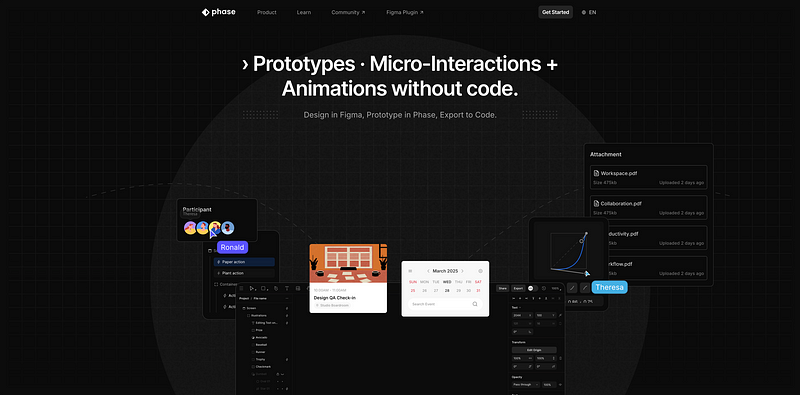The width and height of the screenshot is (800, 395).
Task: Open the Pass through blend mode dropdown
Action: (x=526, y=384)
